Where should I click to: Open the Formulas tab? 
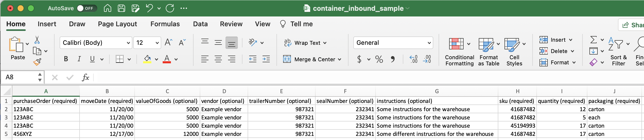pos(165,24)
